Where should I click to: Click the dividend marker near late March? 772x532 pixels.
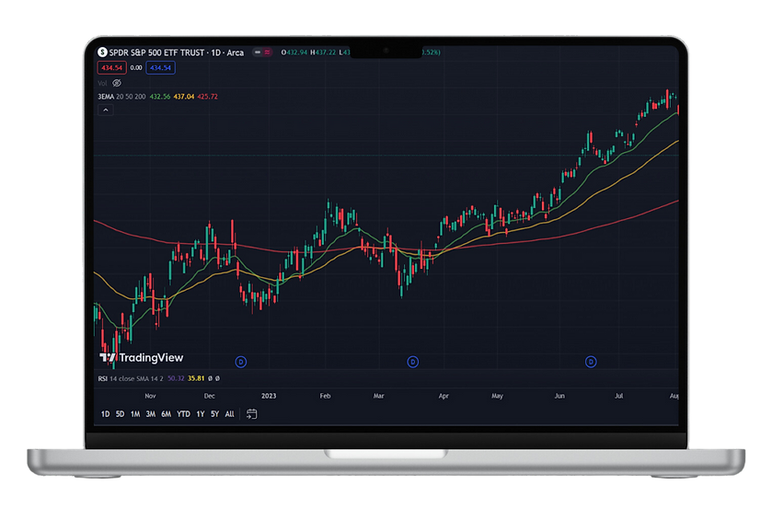(x=413, y=362)
